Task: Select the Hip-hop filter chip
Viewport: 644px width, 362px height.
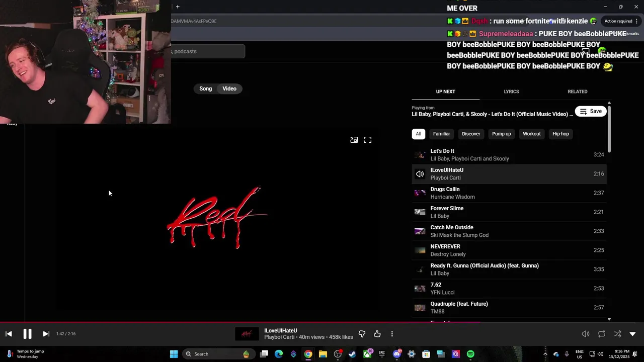Action: pos(560,134)
